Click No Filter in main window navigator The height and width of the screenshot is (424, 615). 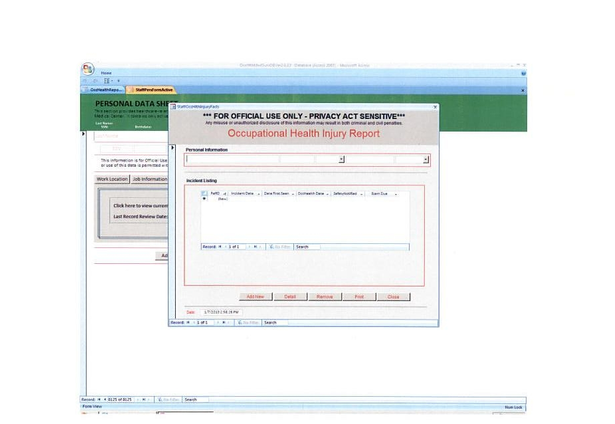(x=168, y=399)
